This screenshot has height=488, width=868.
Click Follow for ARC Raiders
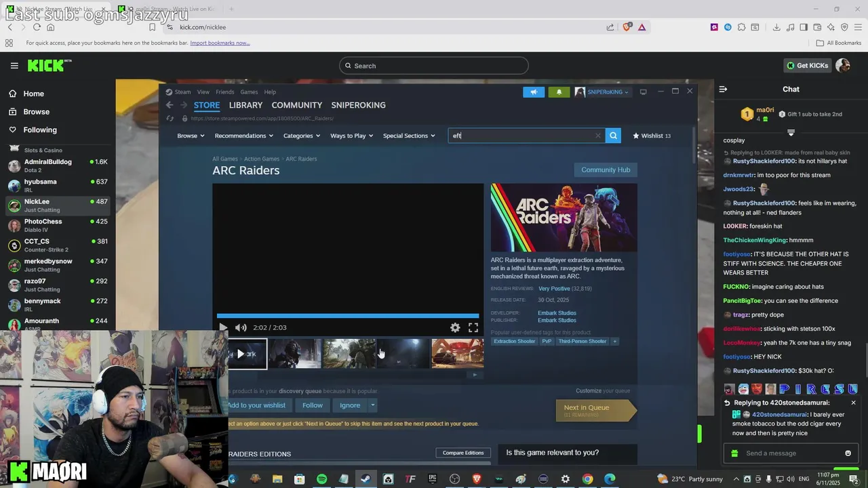[313, 405]
